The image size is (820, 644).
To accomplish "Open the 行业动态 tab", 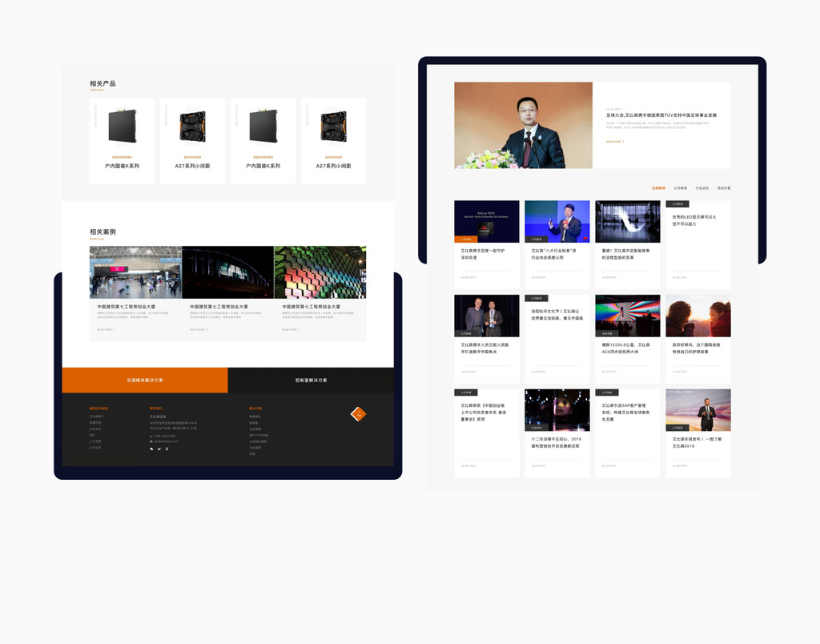I will (702, 188).
